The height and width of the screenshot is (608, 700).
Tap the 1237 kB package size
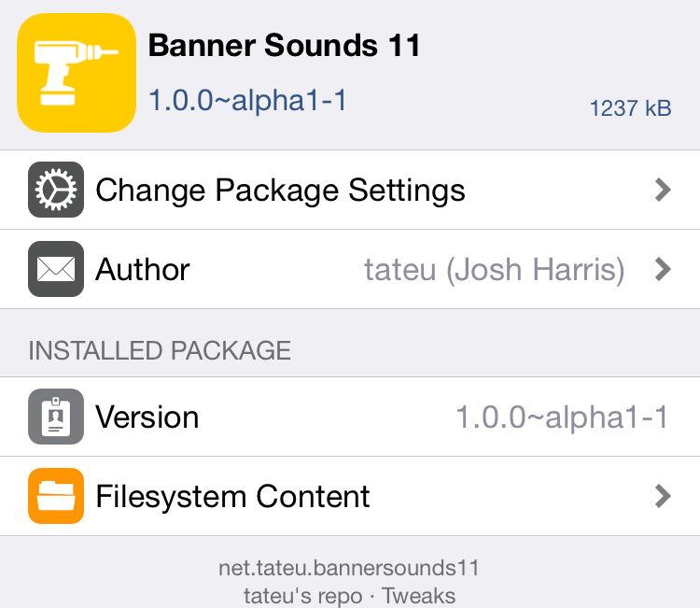pyautogui.click(x=630, y=108)
